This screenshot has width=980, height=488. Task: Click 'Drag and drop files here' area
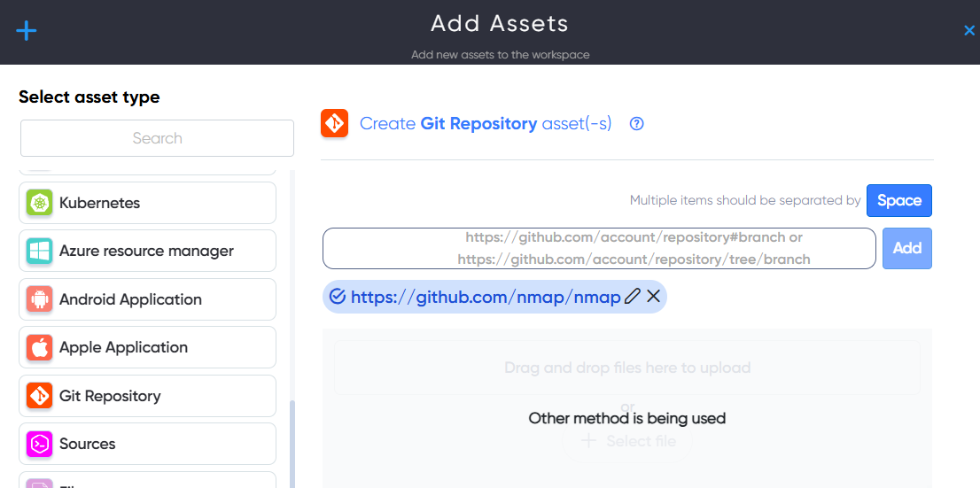coord(627,368)
